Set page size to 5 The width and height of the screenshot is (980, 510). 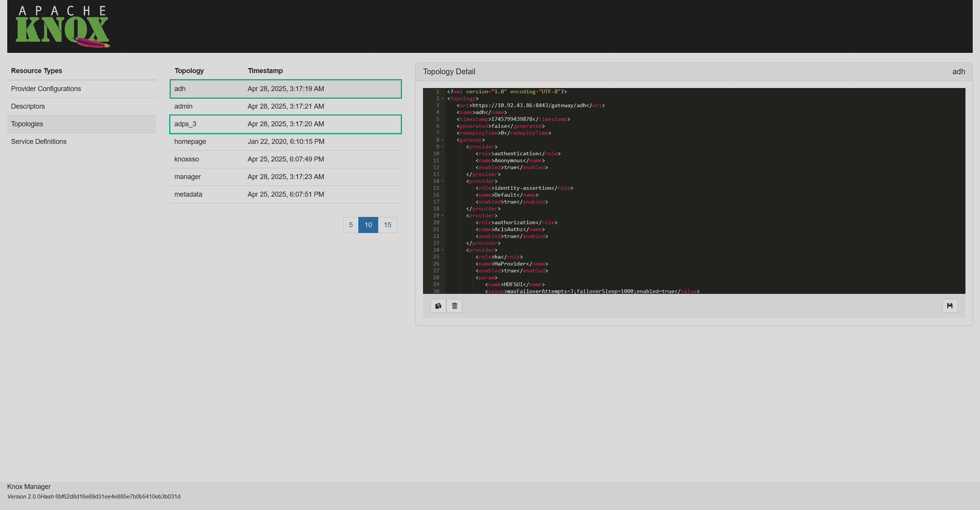point(351,225)
